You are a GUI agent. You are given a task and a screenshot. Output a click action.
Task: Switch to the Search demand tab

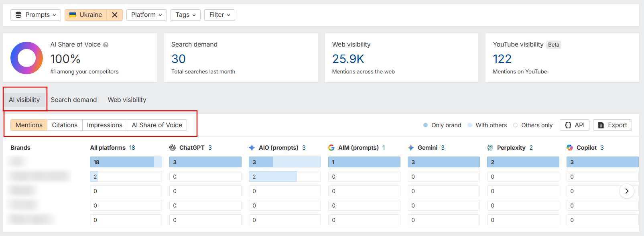[x=74, y=100]
